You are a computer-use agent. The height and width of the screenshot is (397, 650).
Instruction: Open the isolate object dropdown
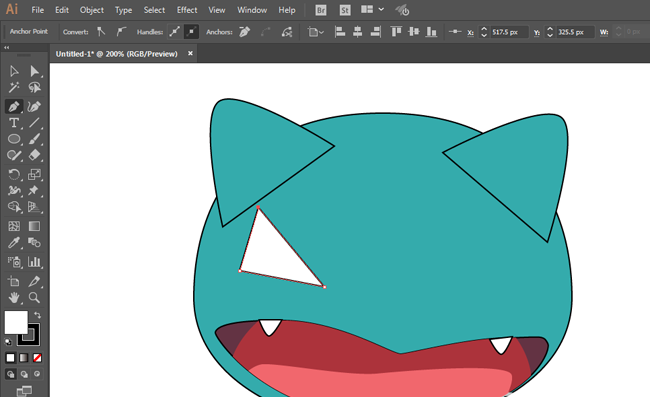[315, 32]
